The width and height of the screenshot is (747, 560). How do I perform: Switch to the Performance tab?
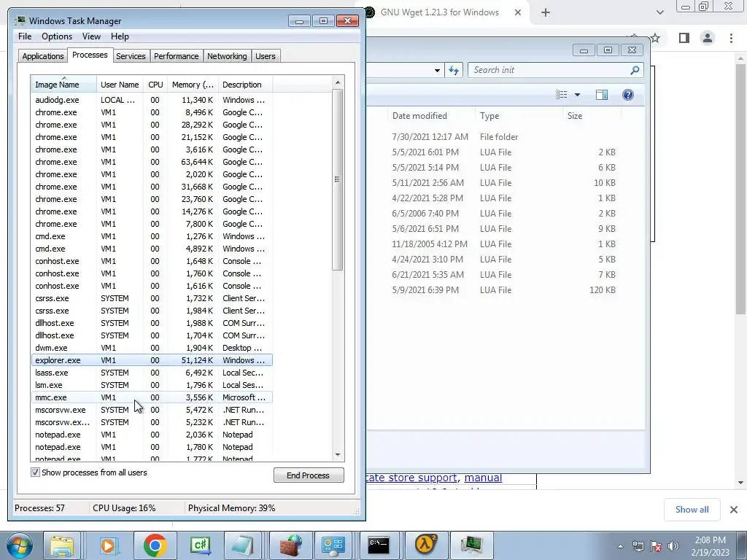click(x=176, y=56)
